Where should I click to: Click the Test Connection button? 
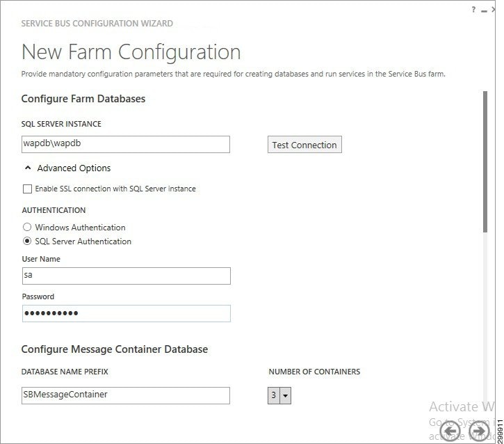(304, 145)
